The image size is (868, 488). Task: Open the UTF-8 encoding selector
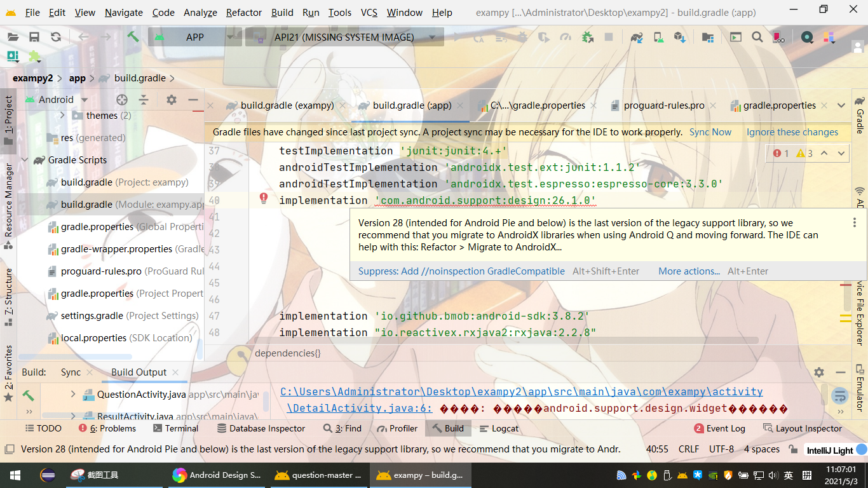point(721,449)
